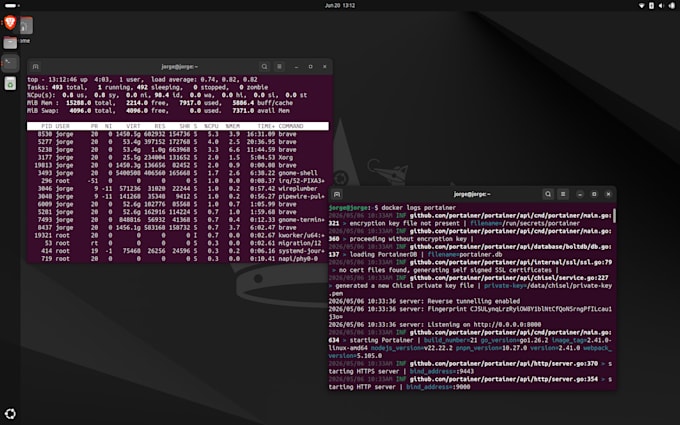680x425 pixels.
Task: Click the Terminal icon in the dock
Action: click(10, 63)
